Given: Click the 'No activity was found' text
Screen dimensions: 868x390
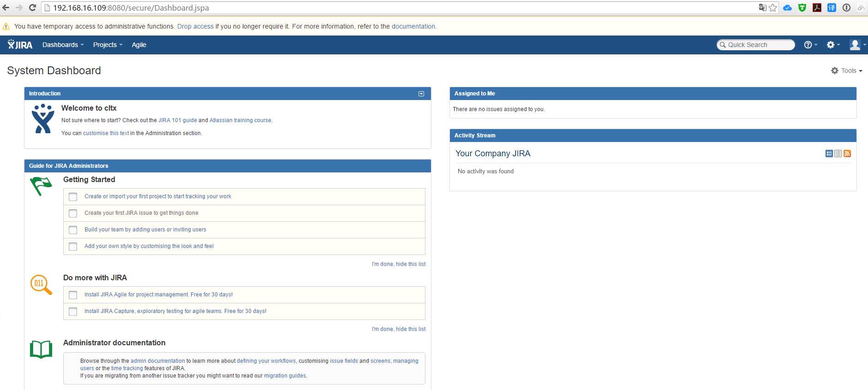Looking at the screenshot, I should [485, 171].
